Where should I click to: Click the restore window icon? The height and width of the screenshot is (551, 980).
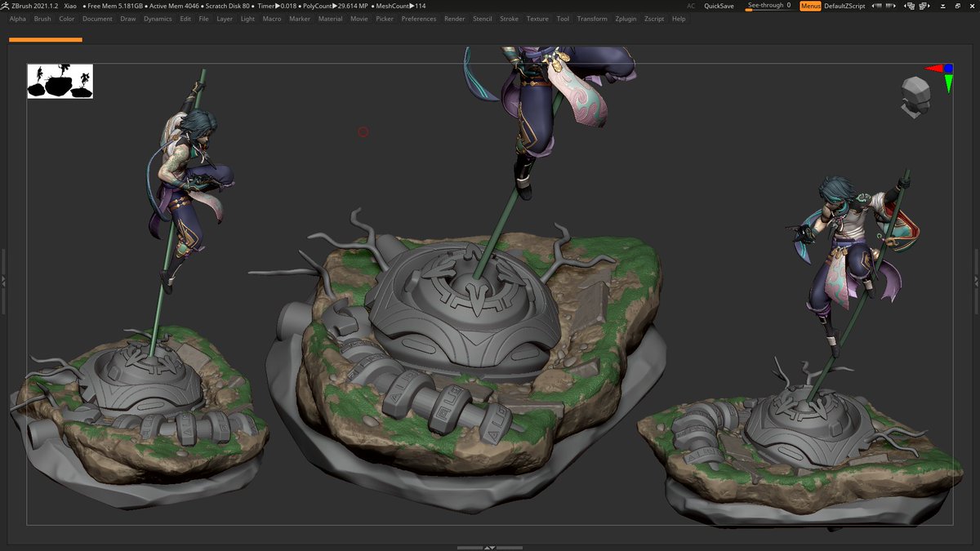pos(958,6)
